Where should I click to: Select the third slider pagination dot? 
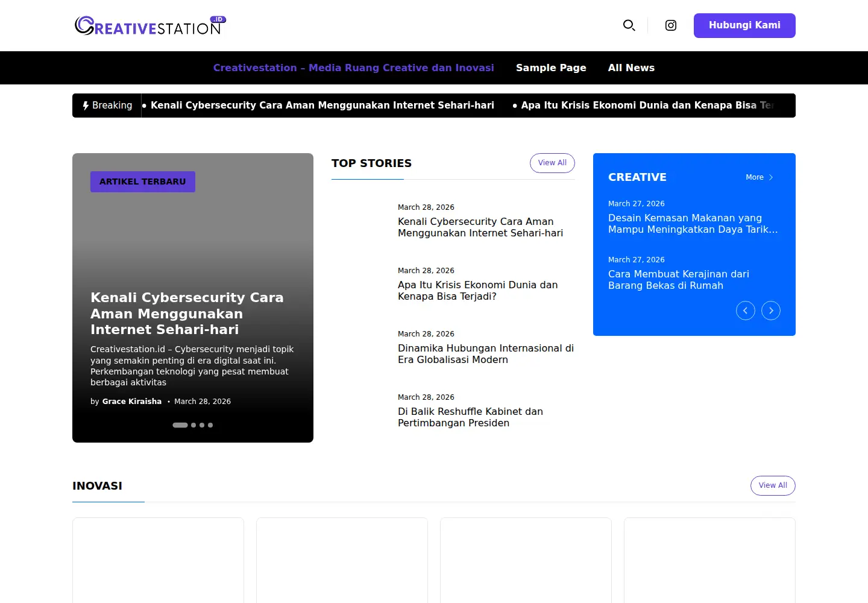(202, 425)
